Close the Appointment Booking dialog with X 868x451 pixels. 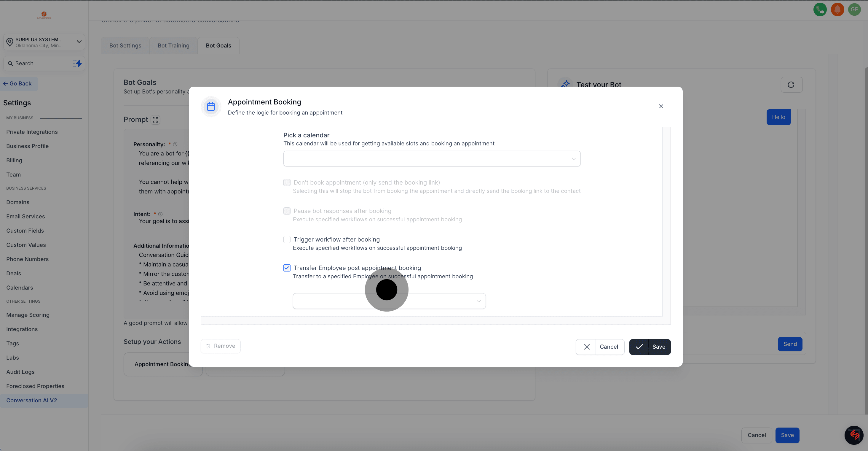(661, 106)
